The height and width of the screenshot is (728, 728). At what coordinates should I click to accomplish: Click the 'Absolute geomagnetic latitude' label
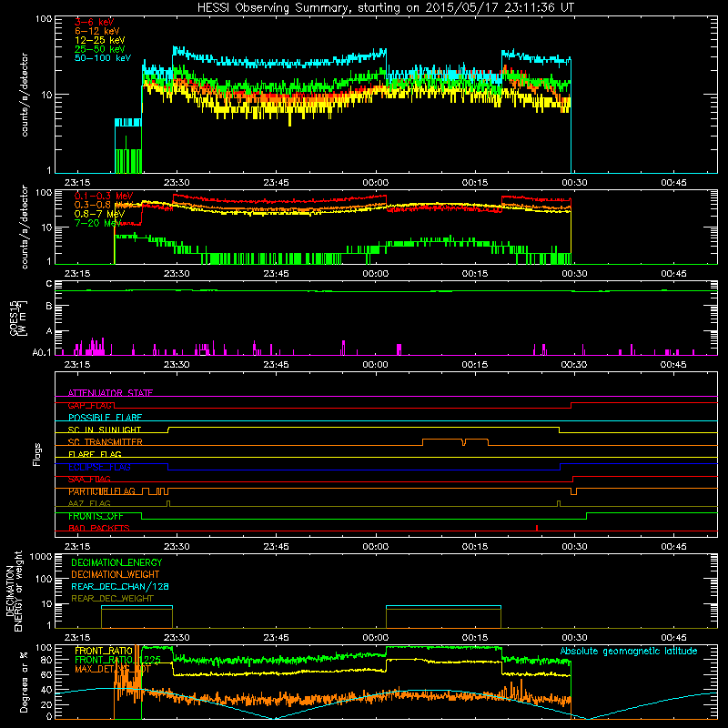click(629, 652)
